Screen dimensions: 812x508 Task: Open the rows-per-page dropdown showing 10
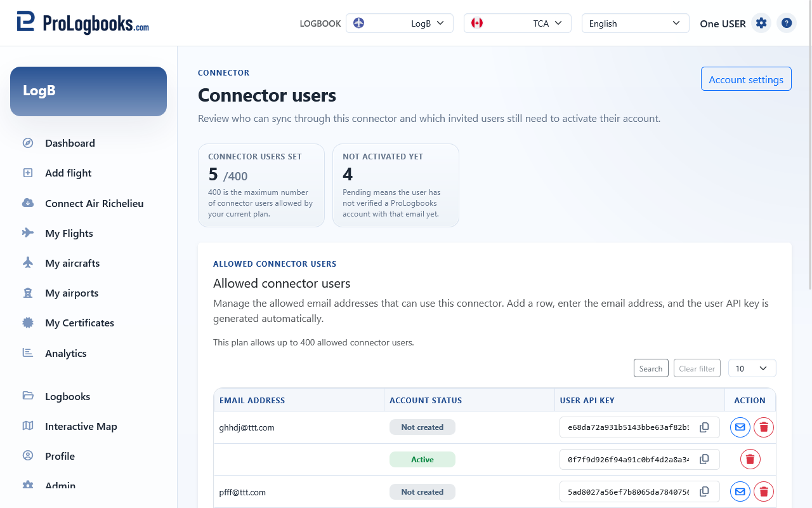752,368
